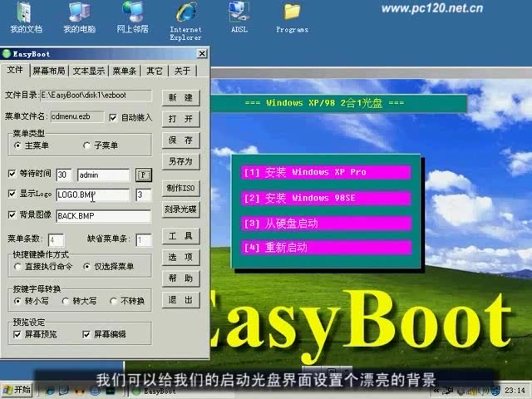The width and height of the screenshot is (532, 399).
Task: Click the 另存为 button
Action: click(x=180, y=161)
